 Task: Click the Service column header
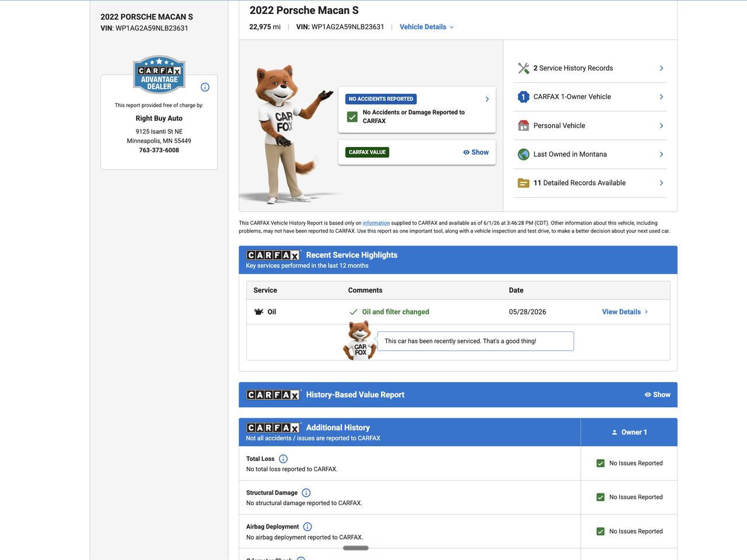pyautogui.click(x=266, y=290)
